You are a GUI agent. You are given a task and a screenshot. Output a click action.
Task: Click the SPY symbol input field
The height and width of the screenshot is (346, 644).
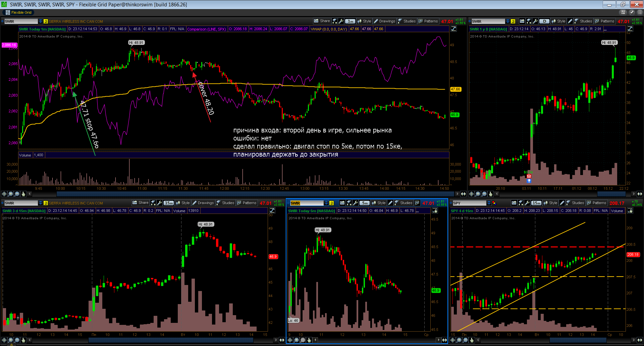tap(469, 203)
